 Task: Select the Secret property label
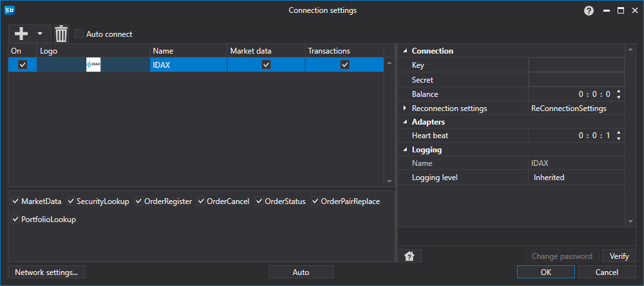422,80
